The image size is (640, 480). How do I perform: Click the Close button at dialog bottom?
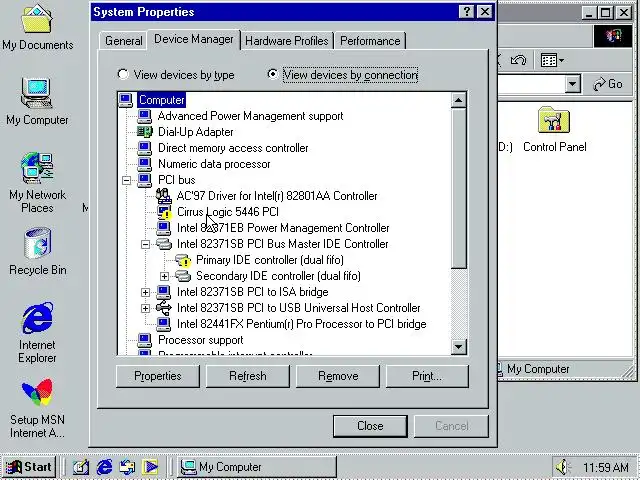pos(370,426)
